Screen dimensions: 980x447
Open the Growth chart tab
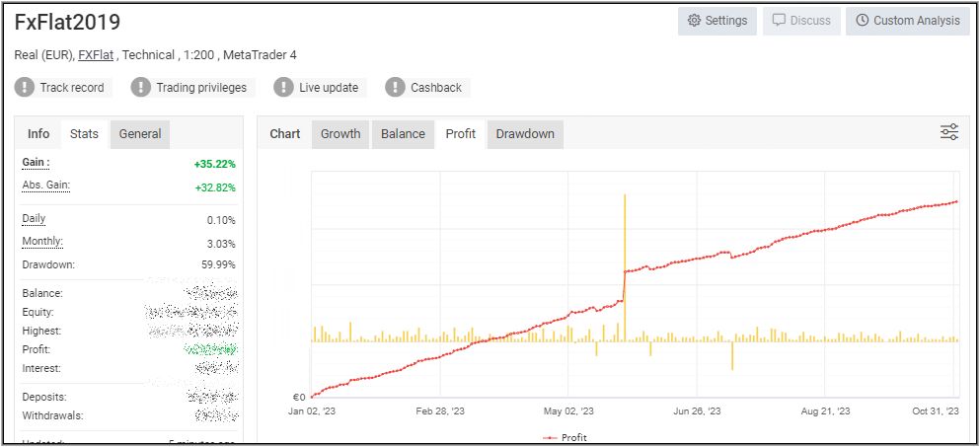[340, 134]
